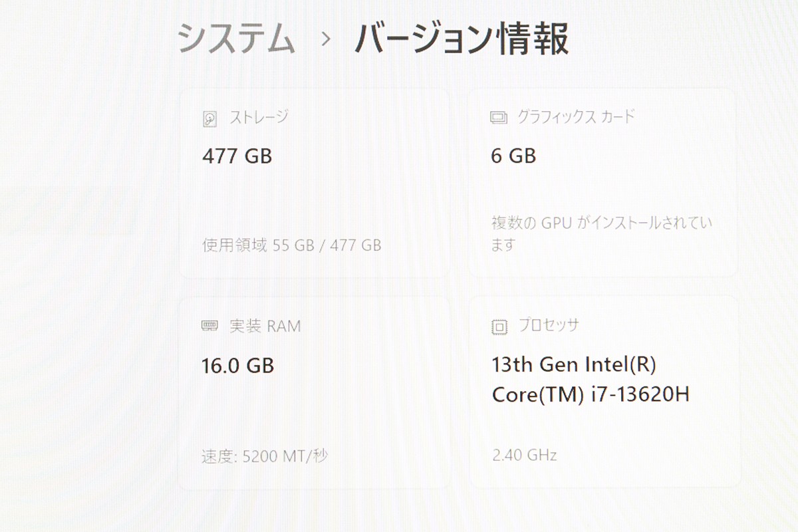Screen dimensions: 798x532
Task: Click the 6 GB graphics memory value
Action: coord(513,156)
